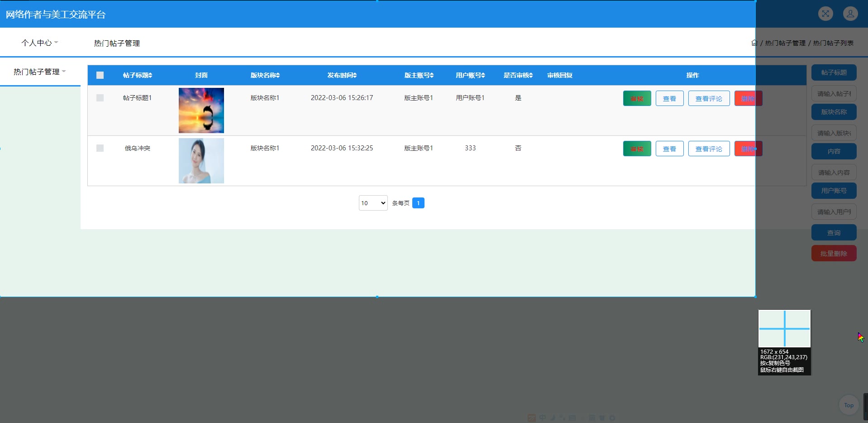The height and width of the screenshot is (423, 868).
Task: Click green 审核 button for 俄乌冲突 row
Action: (x=637, y=149)
